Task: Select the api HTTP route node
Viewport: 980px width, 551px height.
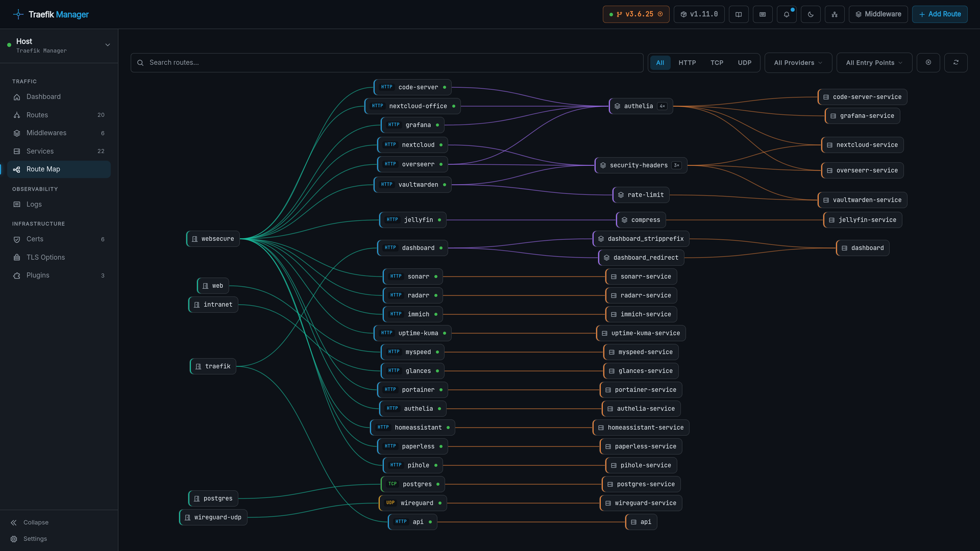Action: [x=412, y=522]
